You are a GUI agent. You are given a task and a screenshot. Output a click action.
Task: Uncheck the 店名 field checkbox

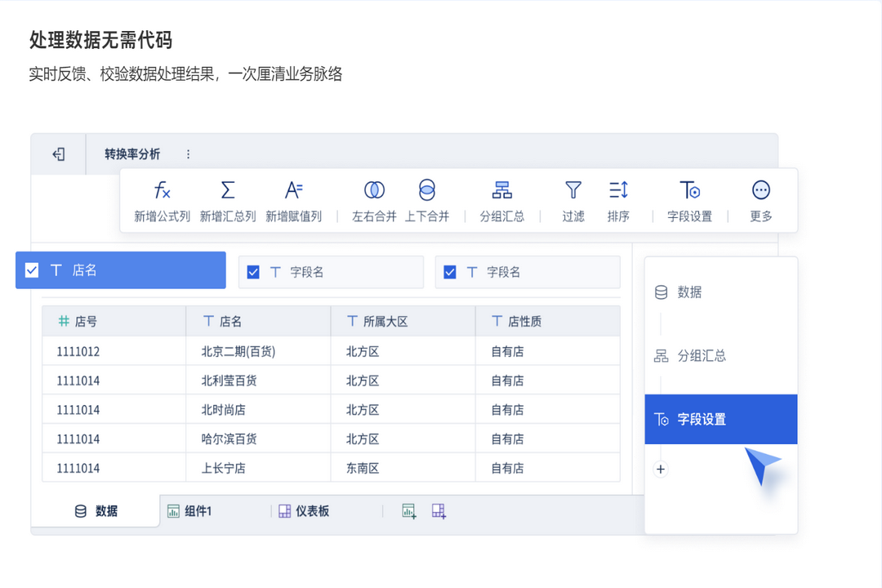(x=31, y=269)
